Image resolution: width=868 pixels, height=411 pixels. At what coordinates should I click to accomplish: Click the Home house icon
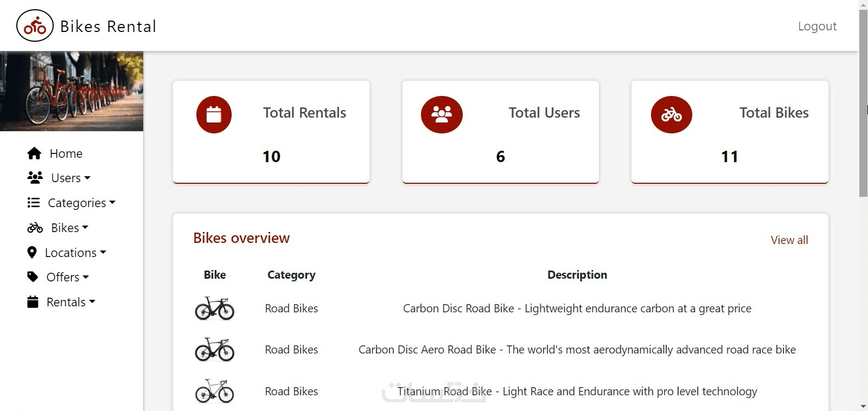pos(34,153)
